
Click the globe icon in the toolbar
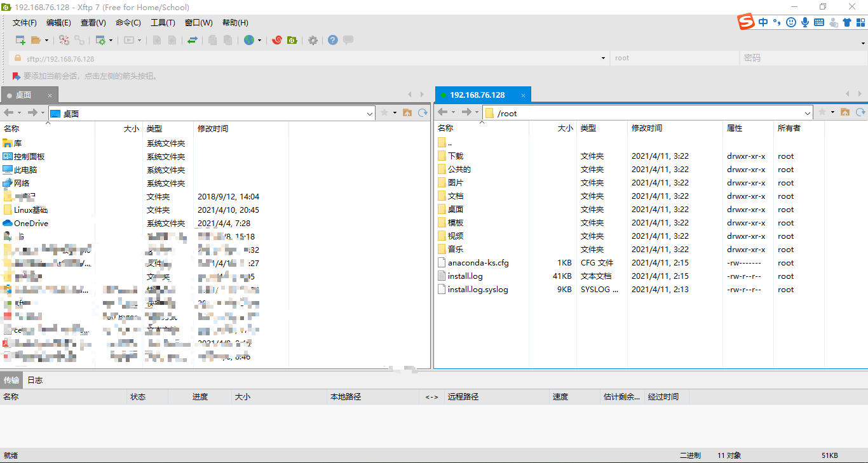pyautogui.click(x=249, y=40)
